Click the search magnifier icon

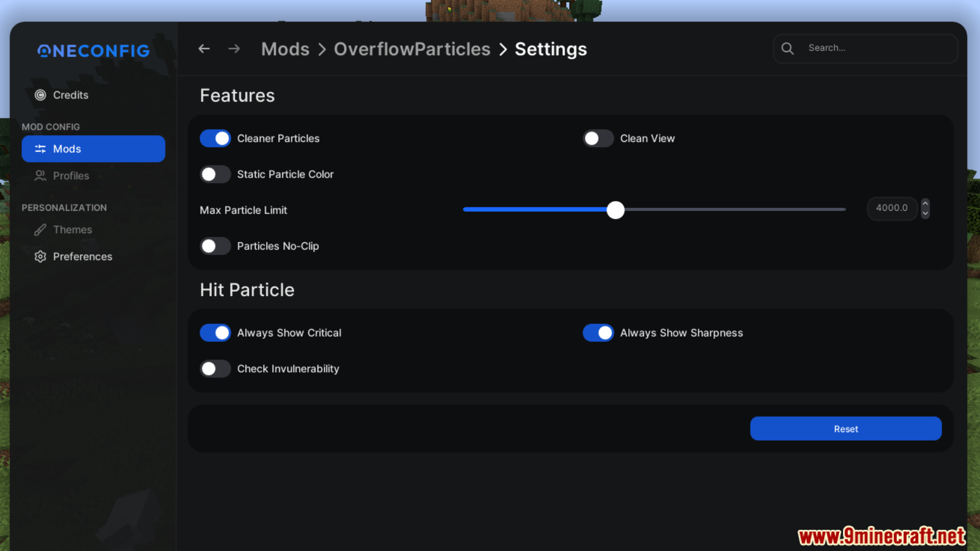click(788, 48)
